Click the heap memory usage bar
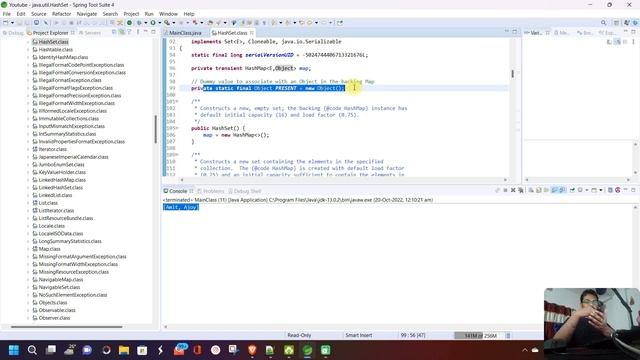Screen dimensions: 640x360 pyautogui.click(x=479, y=336)
